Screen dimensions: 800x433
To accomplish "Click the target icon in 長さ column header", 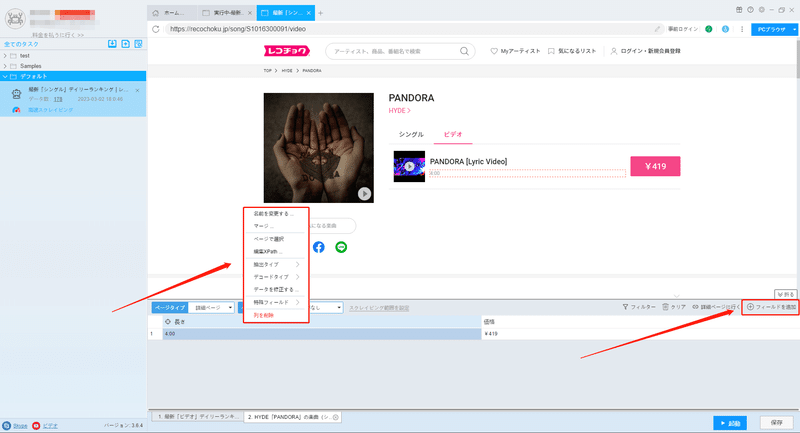I will coord(168,322).
